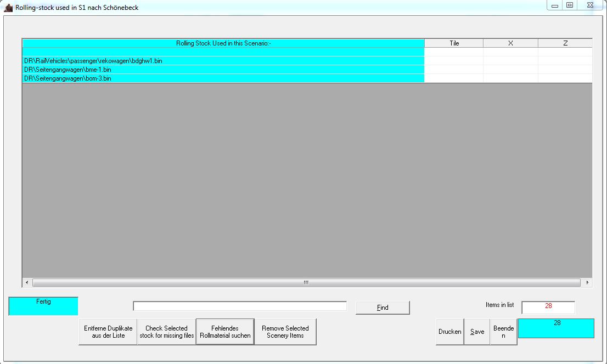The height and width of the screenshot is (364, 607).
Task: Select row 'DR\Seitengangwagen\bom-3.bin'
Action: [223, 78]
